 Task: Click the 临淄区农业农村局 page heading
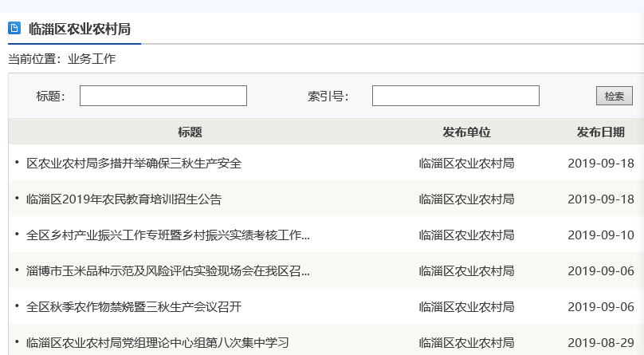79,30
